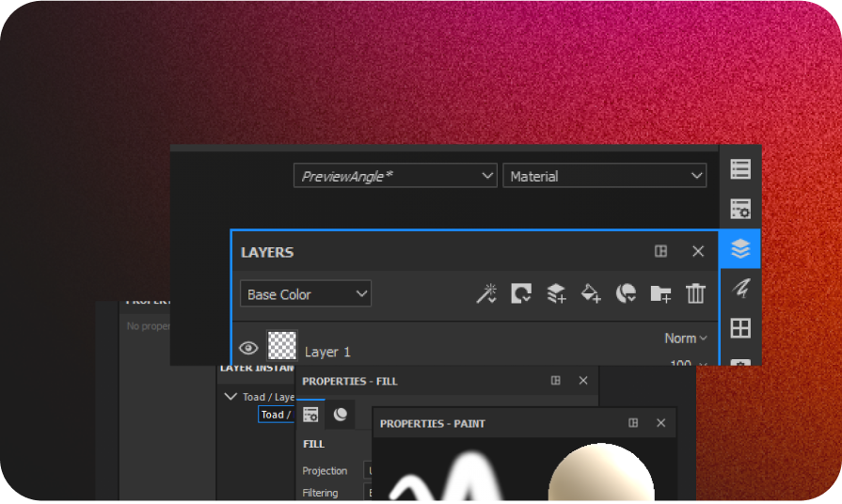
Task: Open Layer 1 Norm blending mode dropdown
Action: [686, 339]
